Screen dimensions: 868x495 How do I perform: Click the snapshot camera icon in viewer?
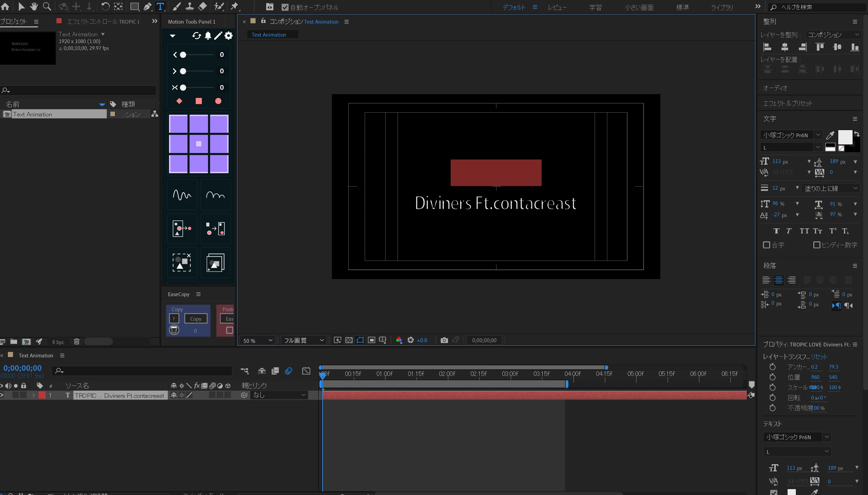coord(444,340)
